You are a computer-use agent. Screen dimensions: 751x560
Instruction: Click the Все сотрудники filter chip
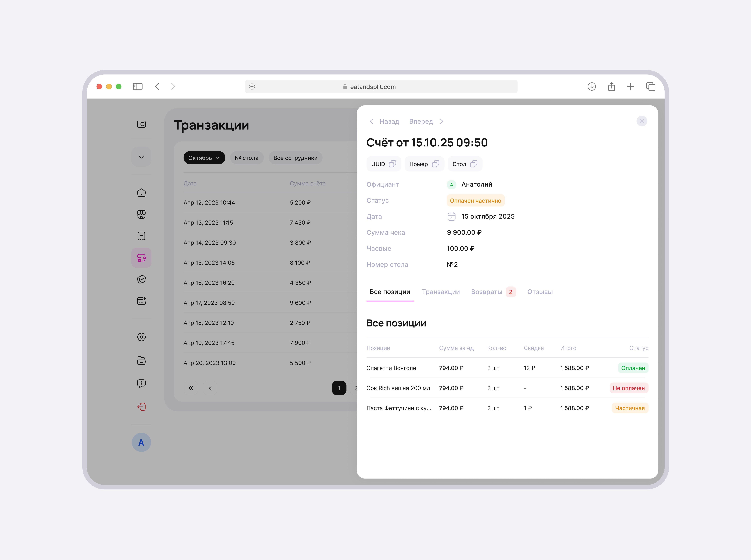click(295, 158)
